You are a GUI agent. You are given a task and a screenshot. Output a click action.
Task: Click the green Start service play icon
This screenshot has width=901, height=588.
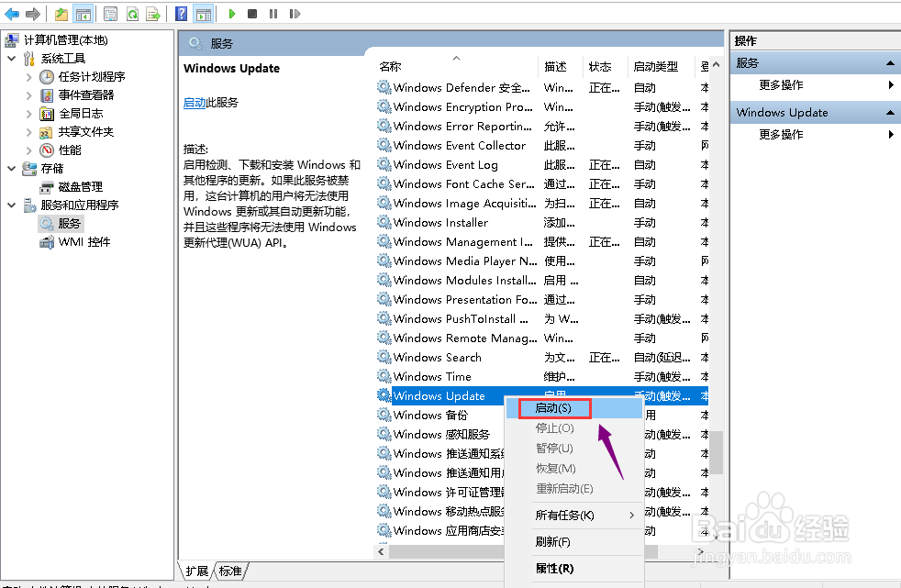click(x=231, y=14)
